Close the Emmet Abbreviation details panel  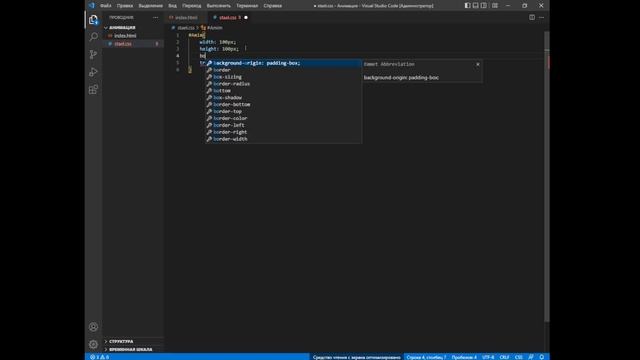[478, 64]
